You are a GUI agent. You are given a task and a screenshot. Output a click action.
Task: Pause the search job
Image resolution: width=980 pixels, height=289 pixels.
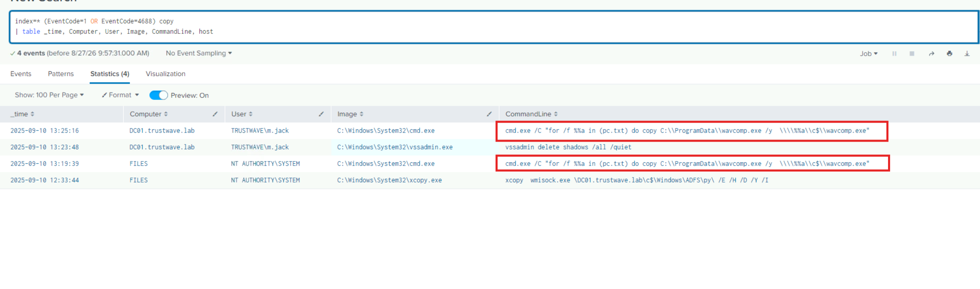(x=894, y=54)
